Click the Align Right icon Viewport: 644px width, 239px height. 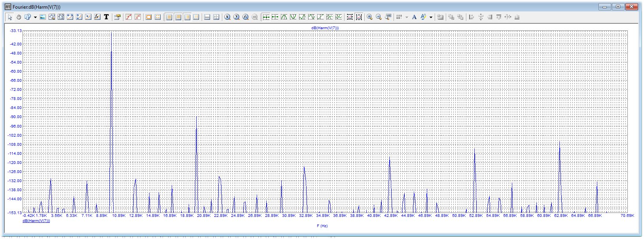(x=490, y=17)
